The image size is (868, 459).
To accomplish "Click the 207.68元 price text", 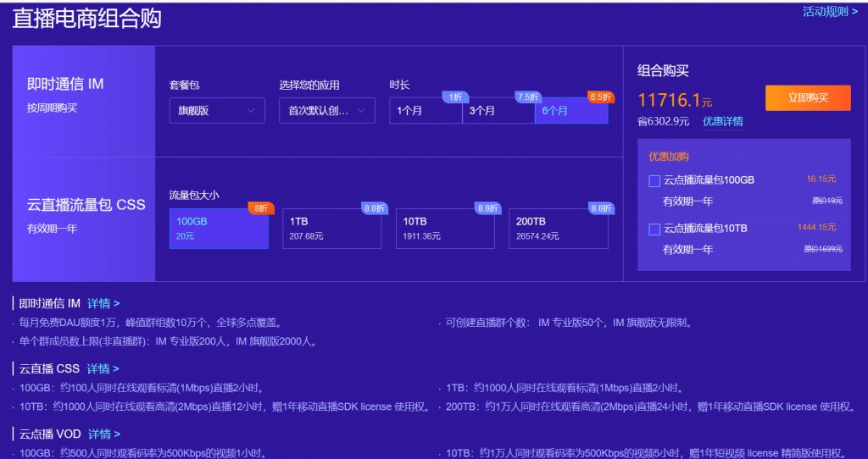I will click(x=306, y=236).
